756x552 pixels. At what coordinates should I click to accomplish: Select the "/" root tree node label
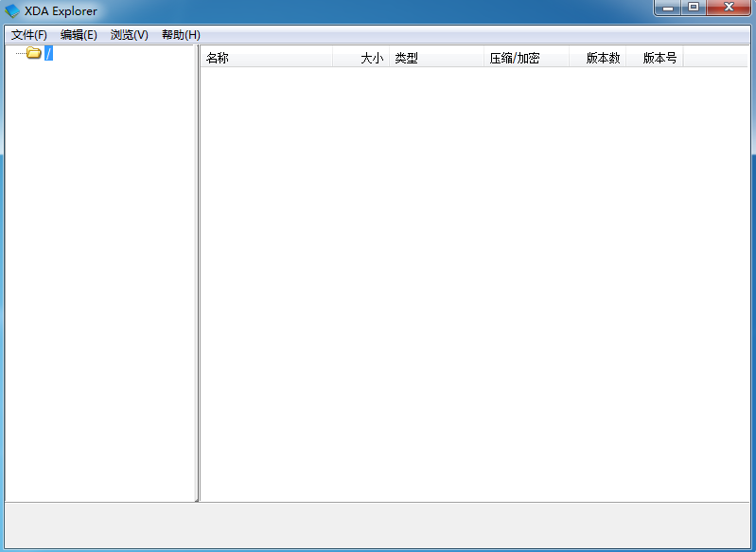48,53
